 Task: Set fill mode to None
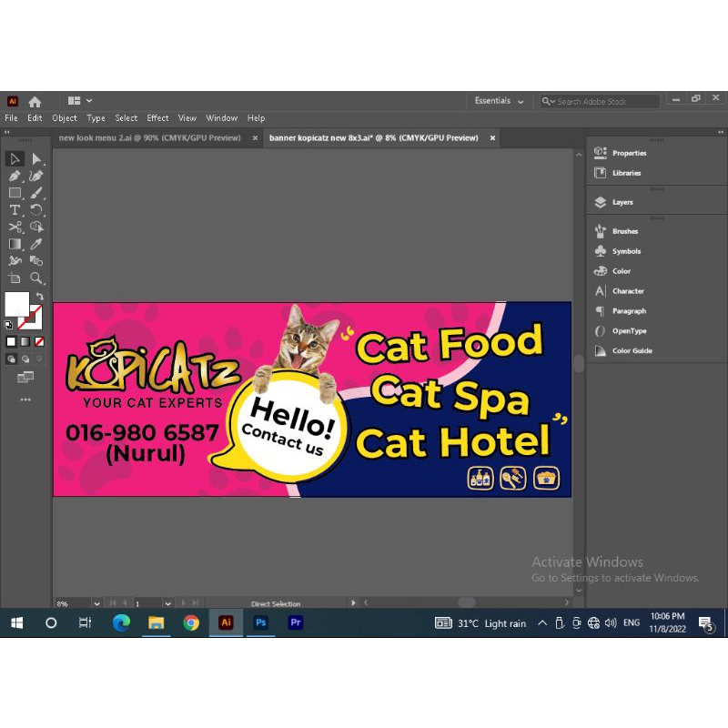click(x=39, y=342)
